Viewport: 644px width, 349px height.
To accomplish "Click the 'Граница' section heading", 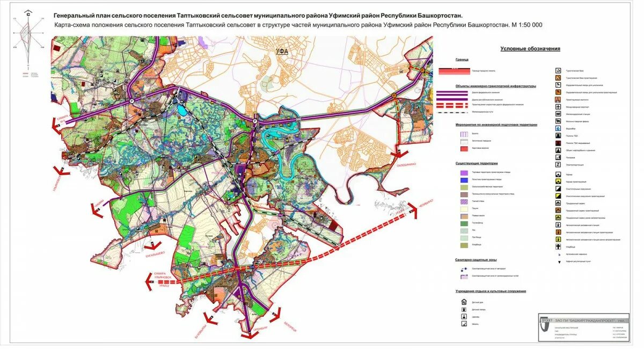I will click(x=462, y=60).
